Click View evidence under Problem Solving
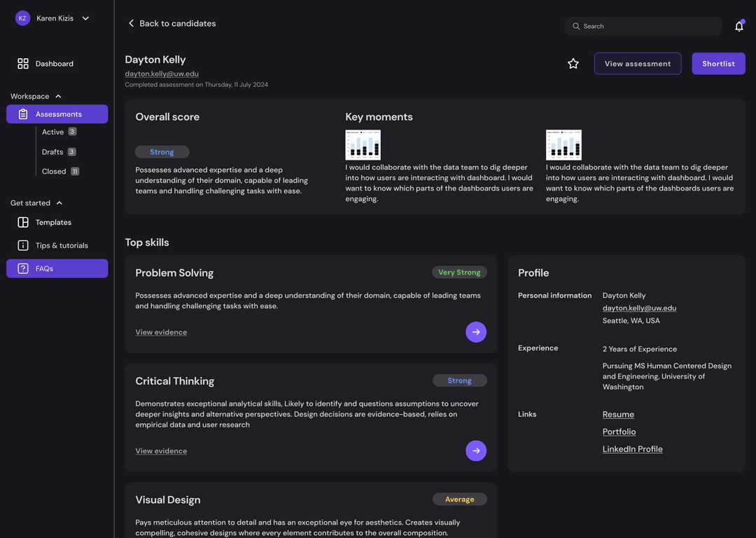This screenshot has height=538, width=756. click(x=161, y=332)
